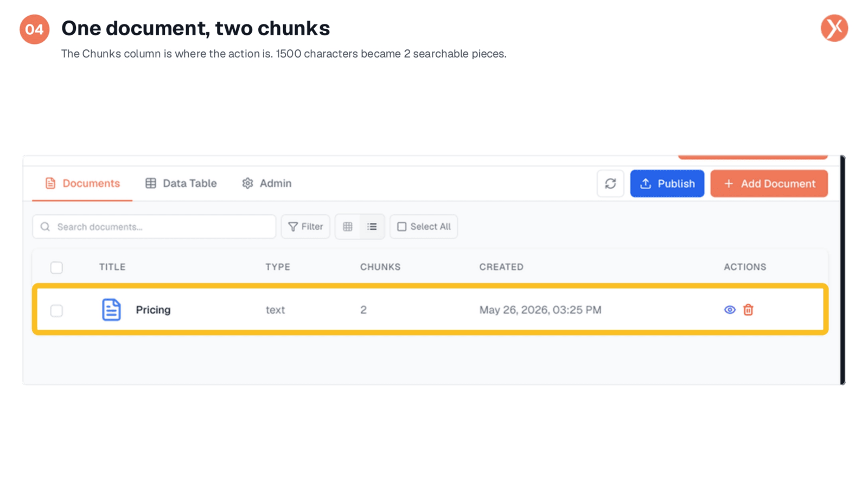Go to the Admin tab
This screenshot has height=488, width=868.
266,183
